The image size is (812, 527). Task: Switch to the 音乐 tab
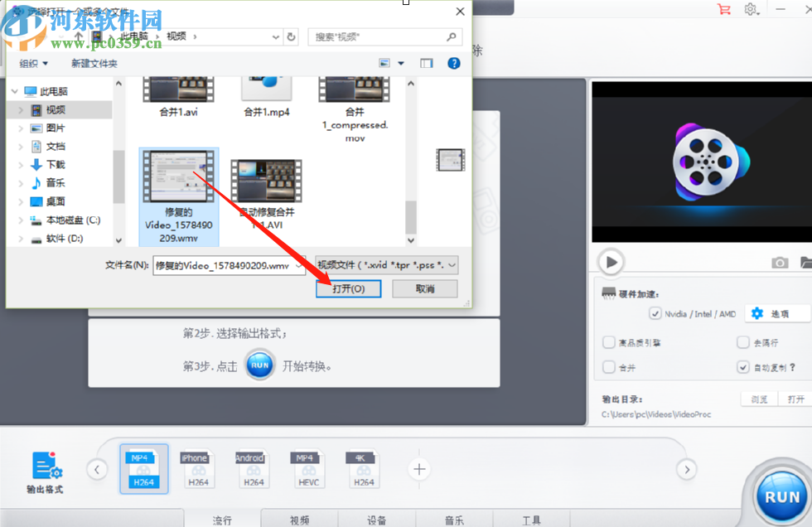454,520
